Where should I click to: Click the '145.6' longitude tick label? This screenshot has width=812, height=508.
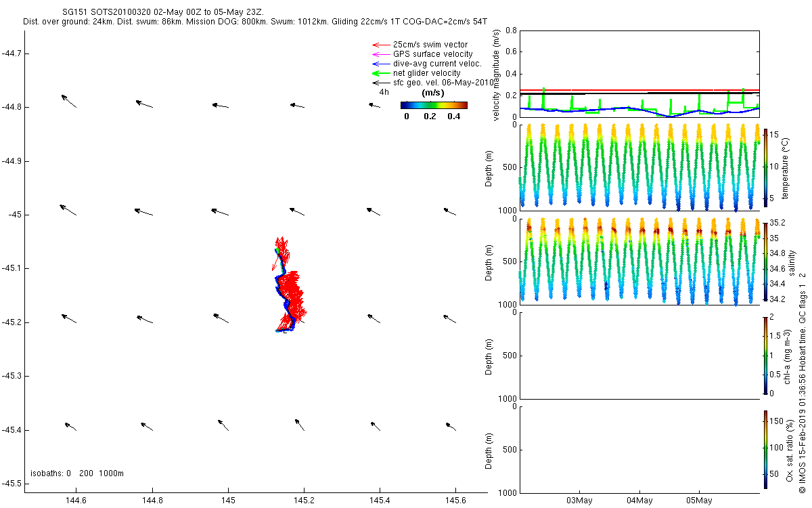point(455,501)
